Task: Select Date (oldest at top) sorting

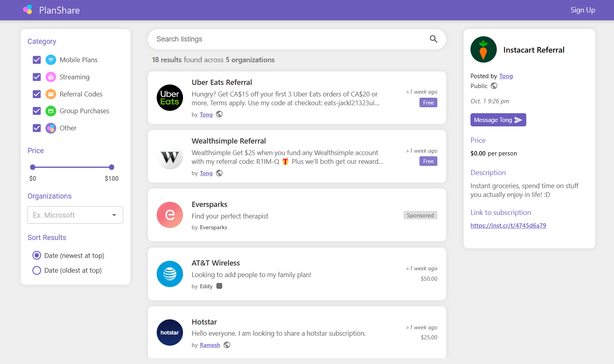Action: pyautogui.click(x=37, y=270)
